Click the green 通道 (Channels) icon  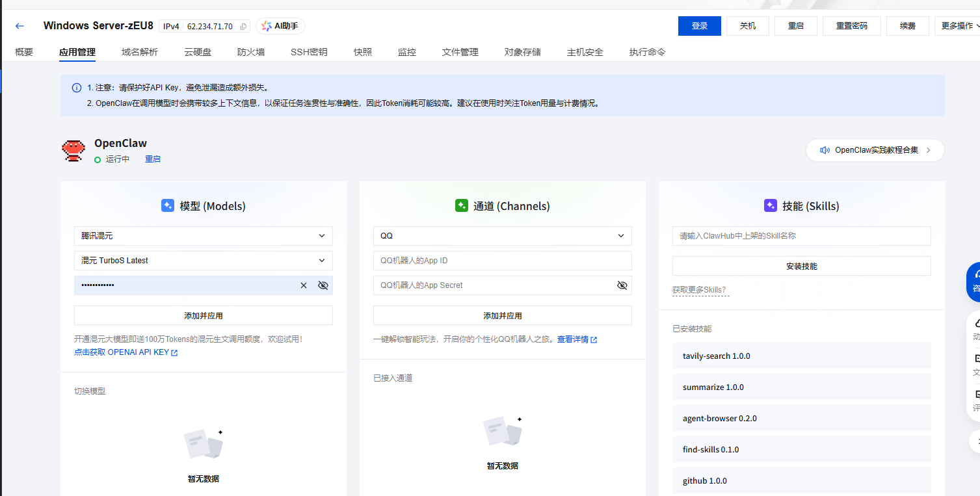pos(461,206)
